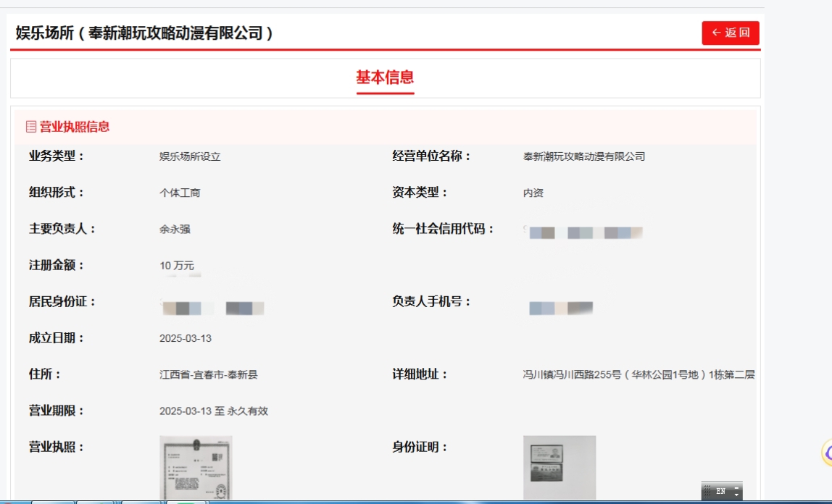This screenshot has height=504, width=832.
Task: Open the 身份证明 ID image thumbnail
Action: (x=559, y=467)
